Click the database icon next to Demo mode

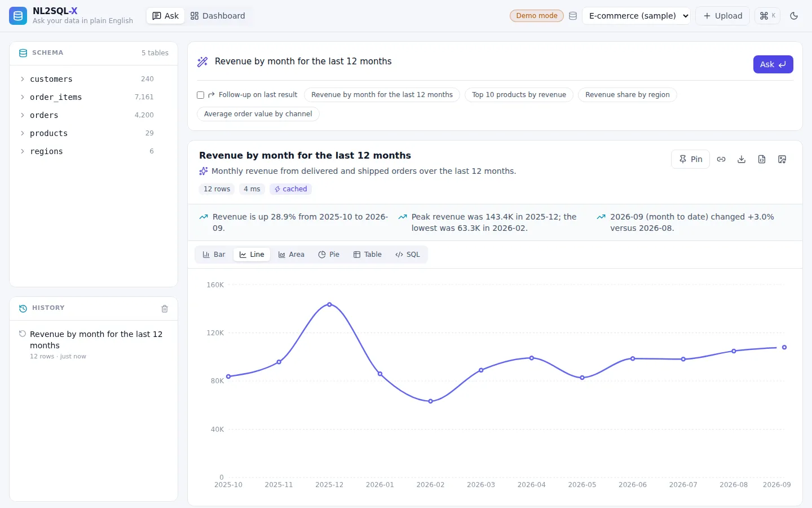573,16
